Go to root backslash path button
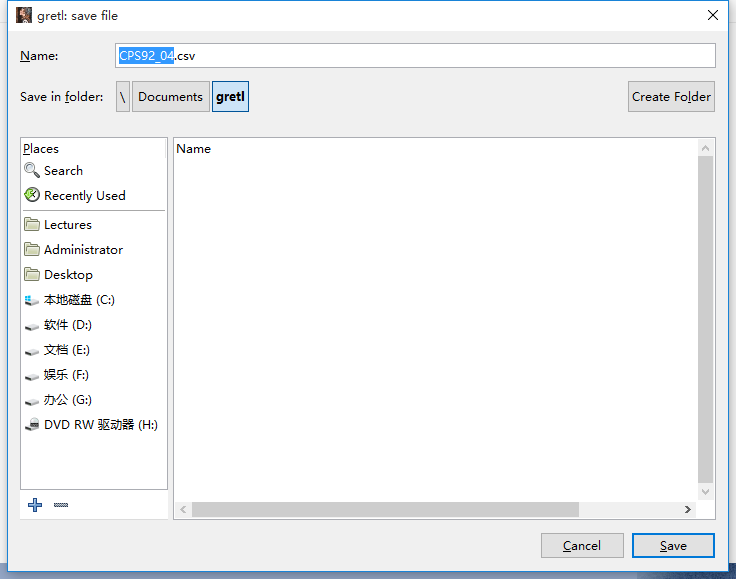Viewport: 736px width, 579px height. point(123,97)
